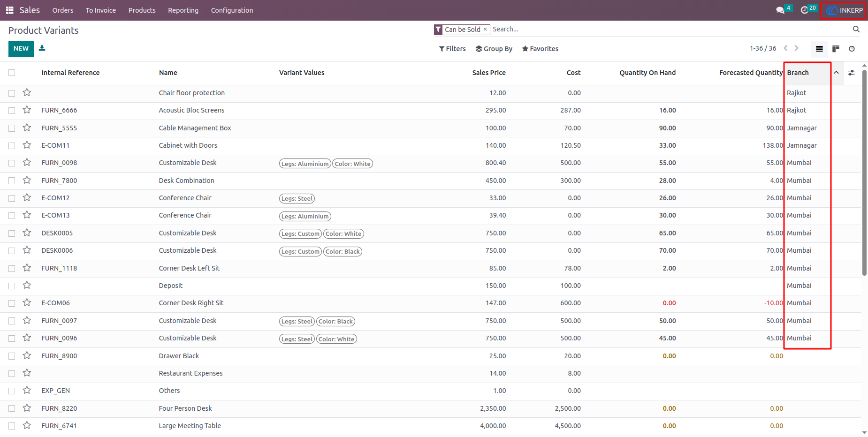The image size is (868, 437).
Task: Open the apps grid menu icon
Action: tap(9, 10)
